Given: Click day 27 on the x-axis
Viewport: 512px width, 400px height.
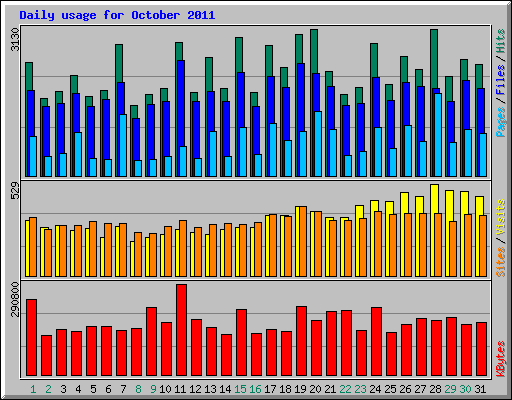Looking at the screenshot, I should pos(420,389).
